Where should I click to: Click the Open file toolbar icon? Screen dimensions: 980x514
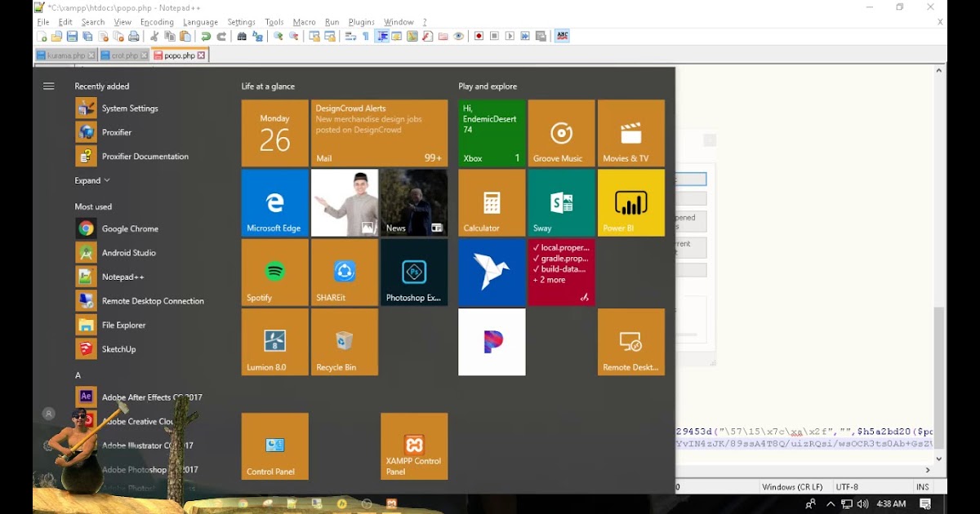[x=56, y=36]
